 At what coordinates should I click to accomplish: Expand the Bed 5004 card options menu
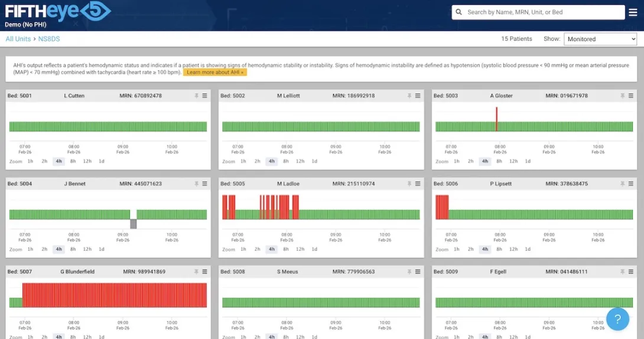click(205, 184)
